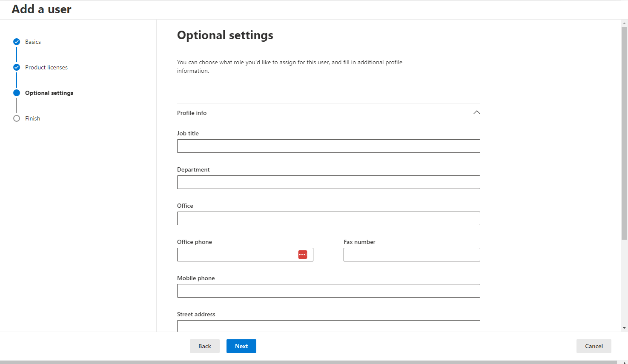Click the Back button
The height and width of the screenshot is (364, 628).
(205, 346)
